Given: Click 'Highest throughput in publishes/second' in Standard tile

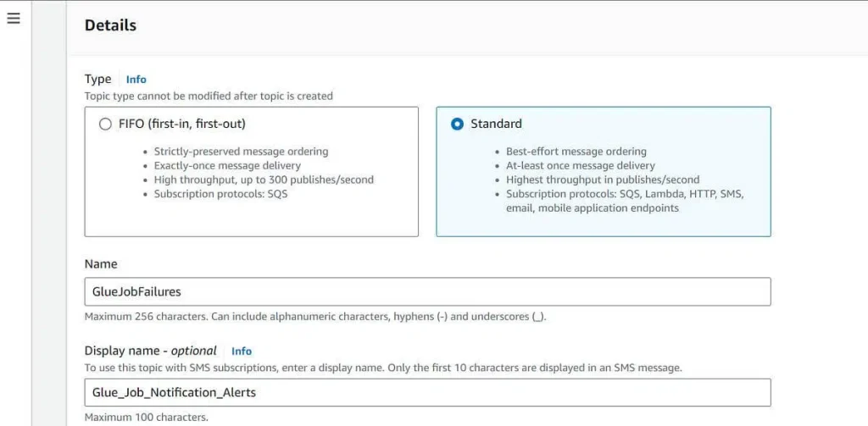Looking at the screenshot, I should (x=603, y=180).
